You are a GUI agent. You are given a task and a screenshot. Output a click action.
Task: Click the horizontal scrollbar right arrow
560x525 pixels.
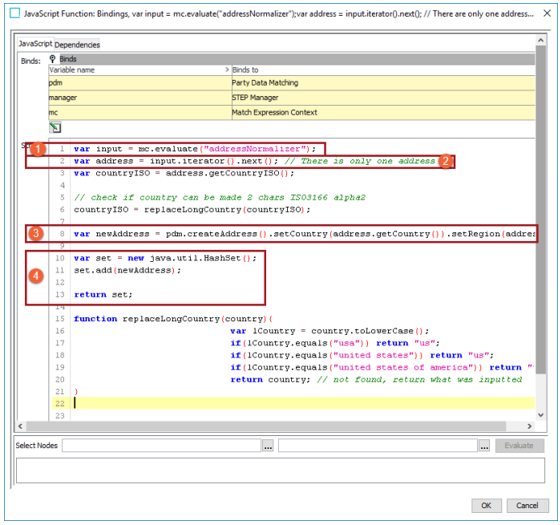(x=530, y=426)
